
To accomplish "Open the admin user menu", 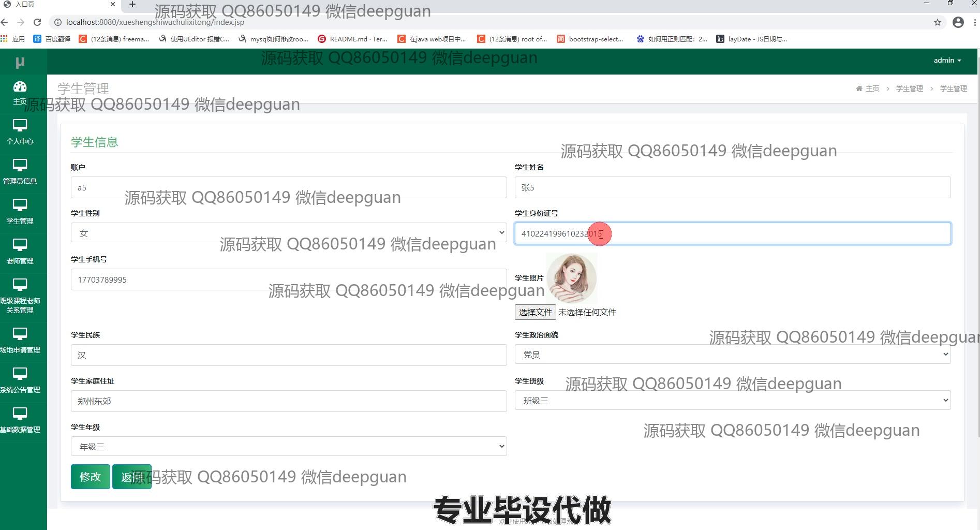I will pyautogui.click(x=947, y=61).
